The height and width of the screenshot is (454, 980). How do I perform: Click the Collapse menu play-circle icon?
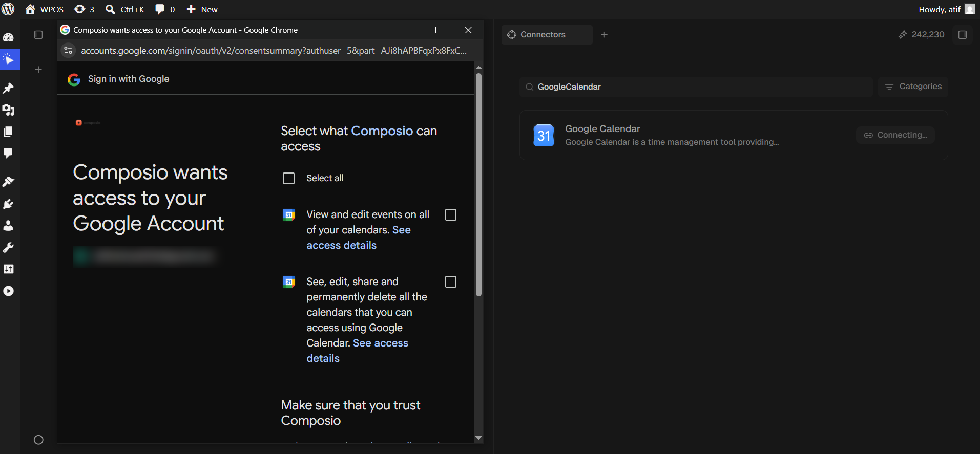point(8,291)
